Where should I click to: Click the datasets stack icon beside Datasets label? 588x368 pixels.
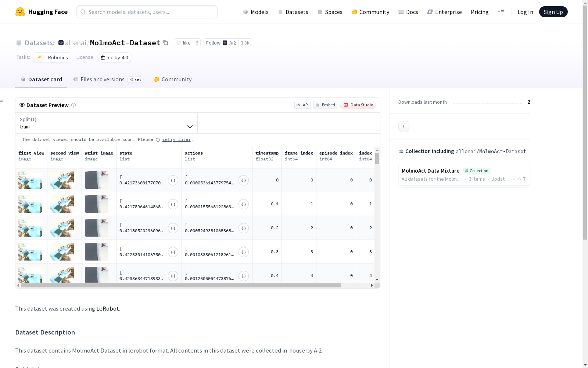click(x=19, y=43)
